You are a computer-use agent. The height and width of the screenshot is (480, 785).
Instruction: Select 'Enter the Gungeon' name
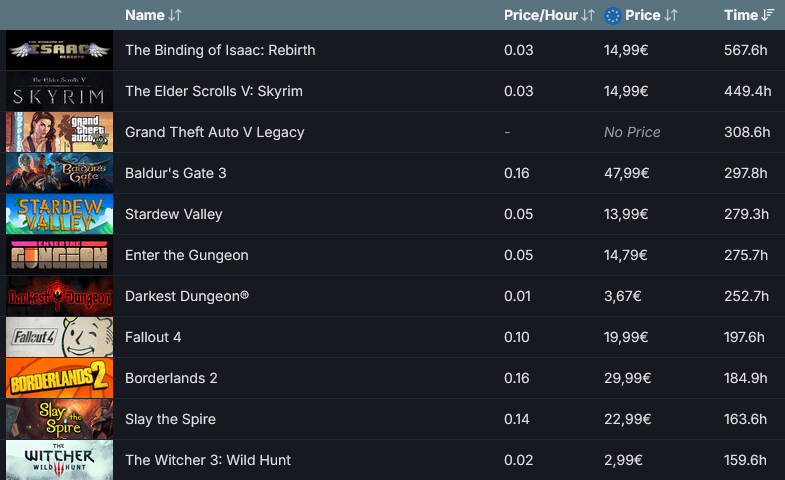coord(187,255)
